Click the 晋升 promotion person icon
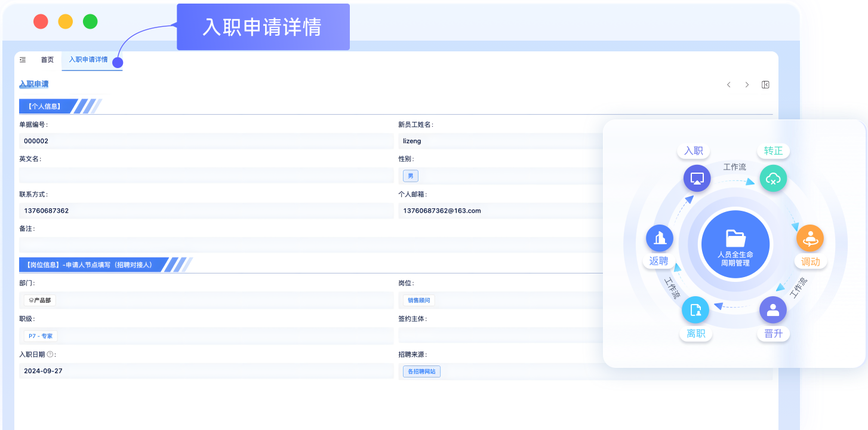Screen dimensions: 868x430 coord(772,309)
